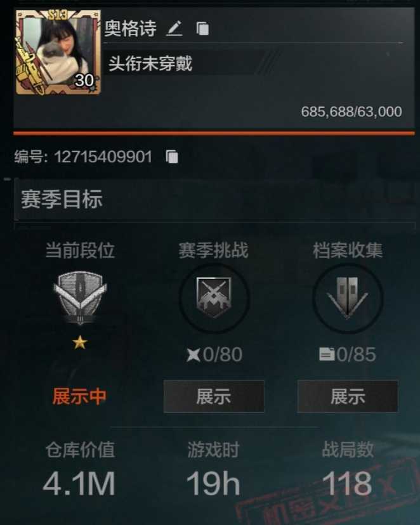The width and height of the screenshot is (420, 525).
Task: Click the current rank shield badge
Action: tap(80, 297)
